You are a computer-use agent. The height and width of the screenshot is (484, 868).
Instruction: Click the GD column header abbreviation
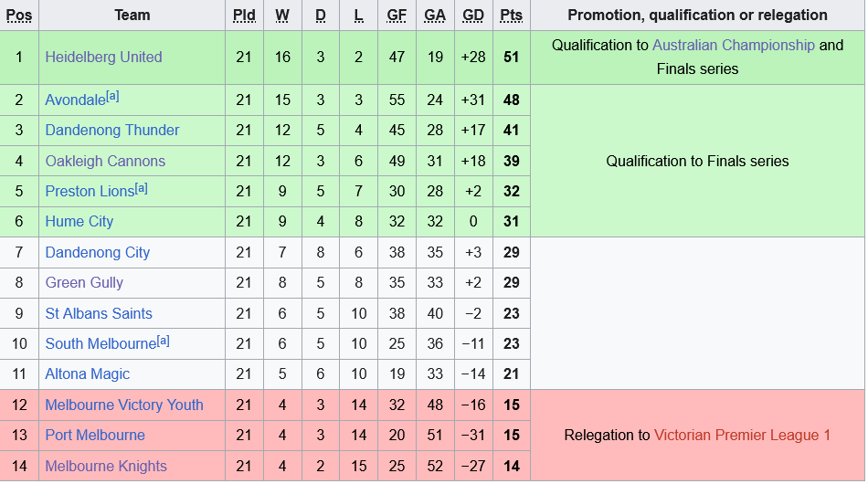coord(473,15)
